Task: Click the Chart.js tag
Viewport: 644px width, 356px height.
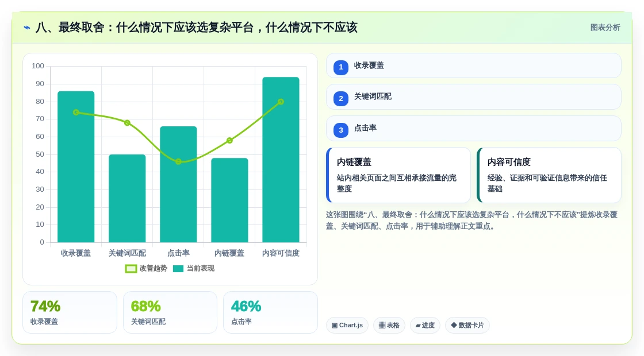Action: point(347,325)
